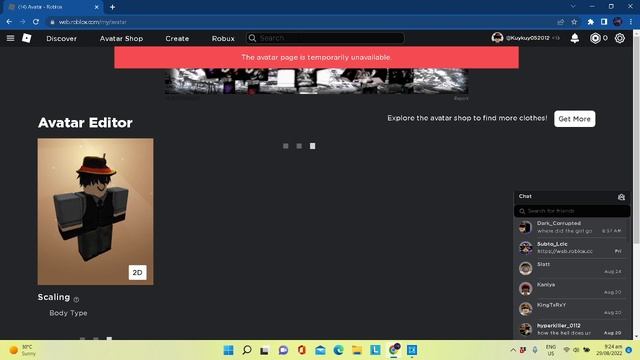This screenshot has width=640, height=360.
Task: Focus the Roblox search field
Action: (325, 38)
